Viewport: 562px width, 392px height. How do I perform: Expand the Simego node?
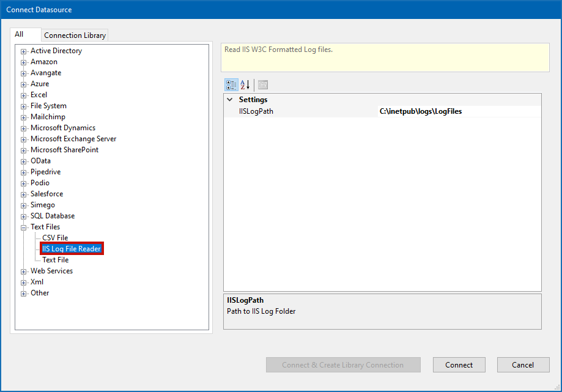pos(24,205)
